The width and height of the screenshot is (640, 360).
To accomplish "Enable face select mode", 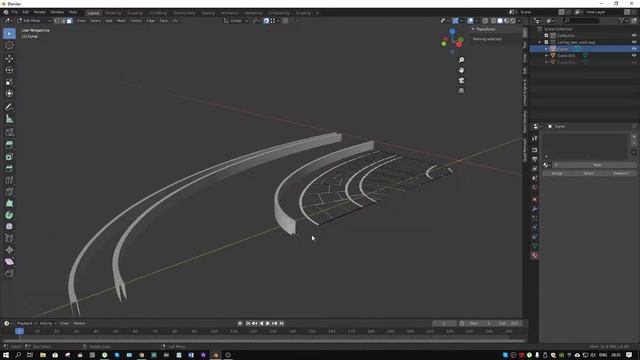I will [x=69, y=20].
